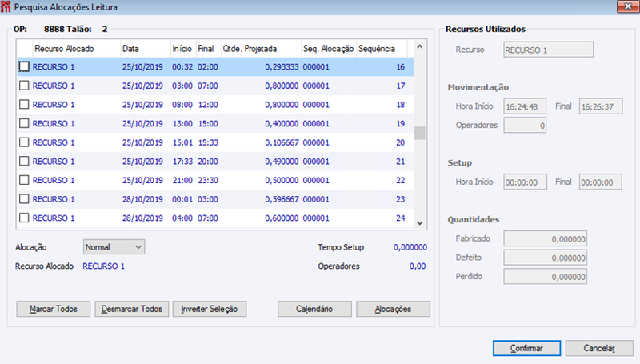Click the scroll up arrow of the list
The height and width of the screenshot is (364, 640).
pos(419,47)
